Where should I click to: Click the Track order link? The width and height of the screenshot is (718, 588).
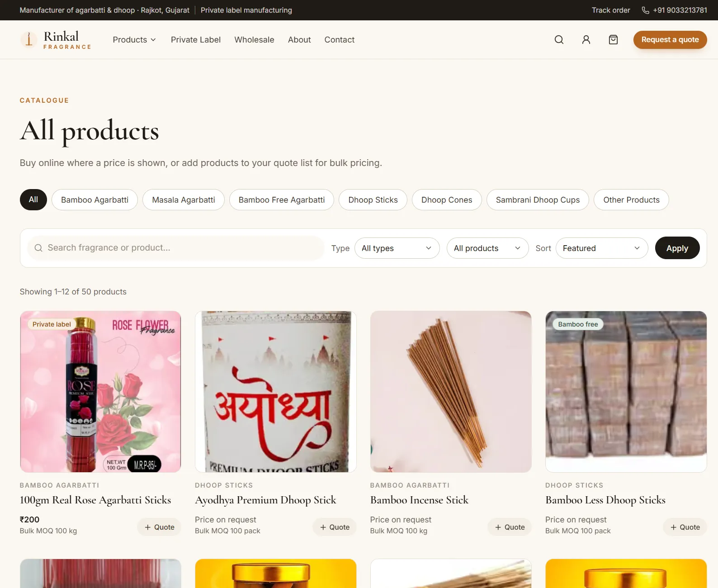click(611, 10)
